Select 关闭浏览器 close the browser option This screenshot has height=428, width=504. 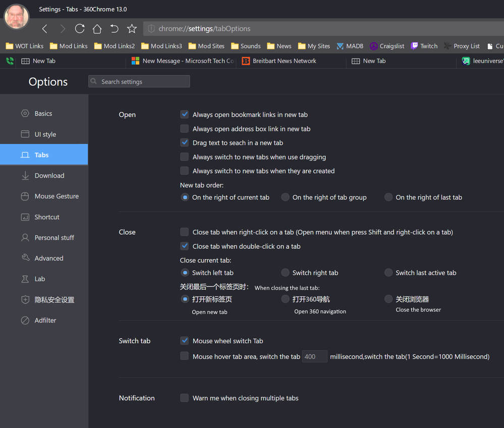388,299
